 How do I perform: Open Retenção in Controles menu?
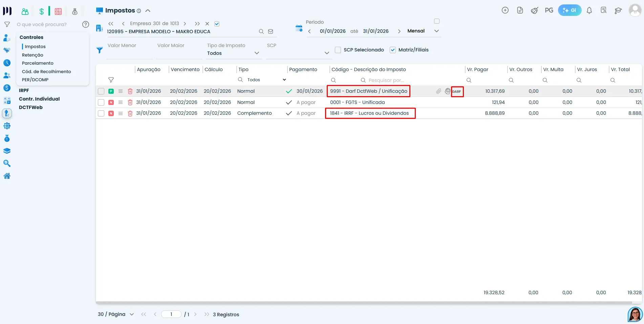[x=33, y=55]
